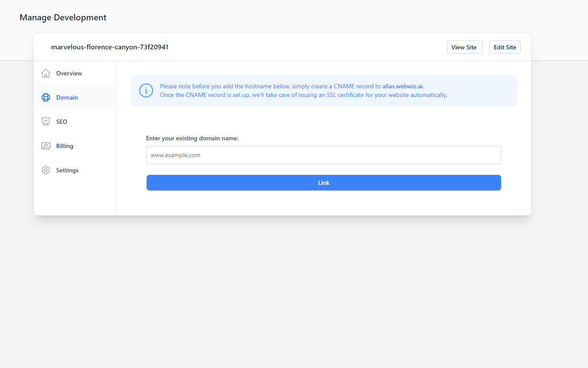Screen dimensions: 588x368
Task: Click the Billing banknote icon
Action: pos(46,146)
